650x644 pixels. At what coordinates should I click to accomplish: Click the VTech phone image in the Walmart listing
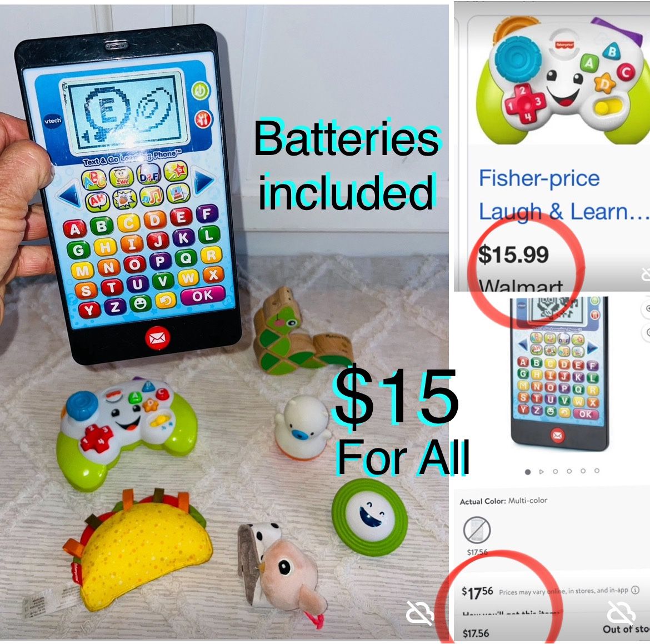[559, 373]
